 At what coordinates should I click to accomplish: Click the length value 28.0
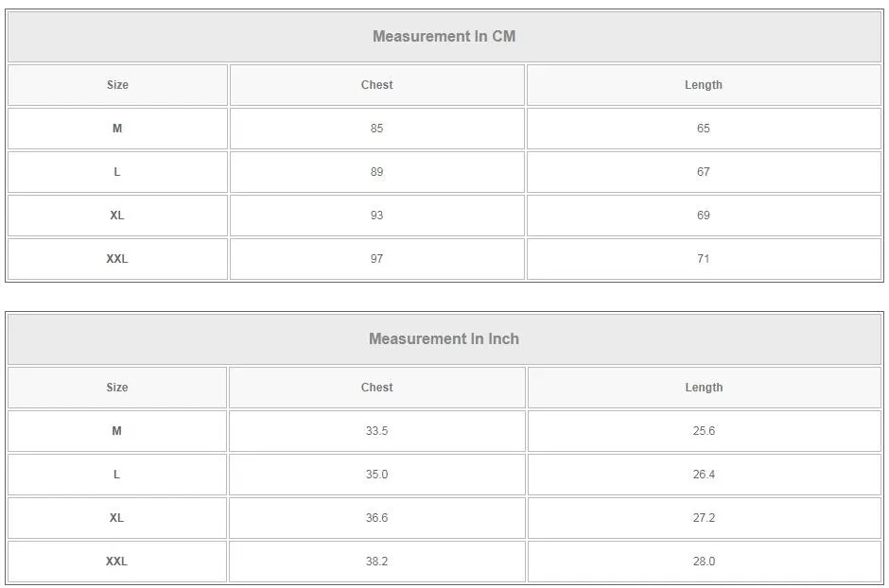pos(704,562)
